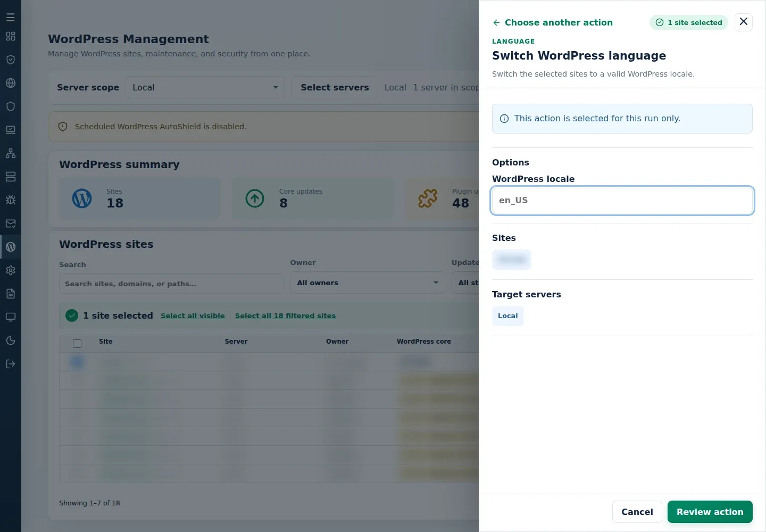
Task: Open the settings gear icon
Action: point(11,270)
